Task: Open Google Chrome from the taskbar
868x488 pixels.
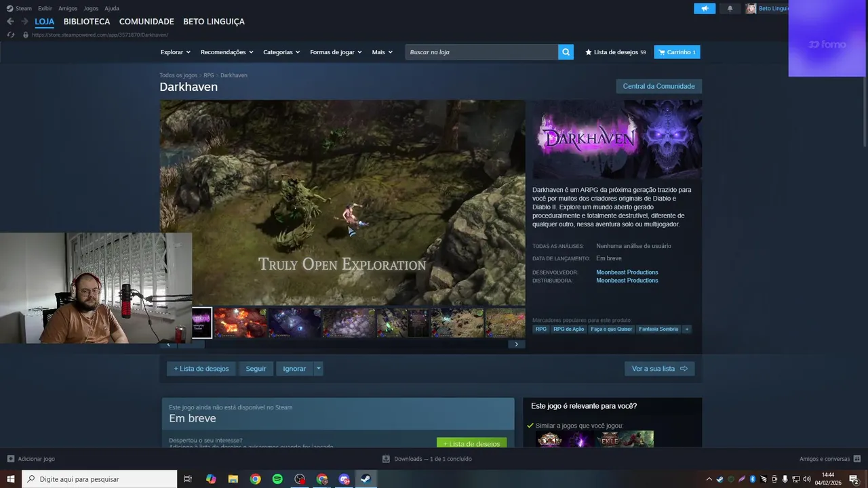Action: coord(255,479)
